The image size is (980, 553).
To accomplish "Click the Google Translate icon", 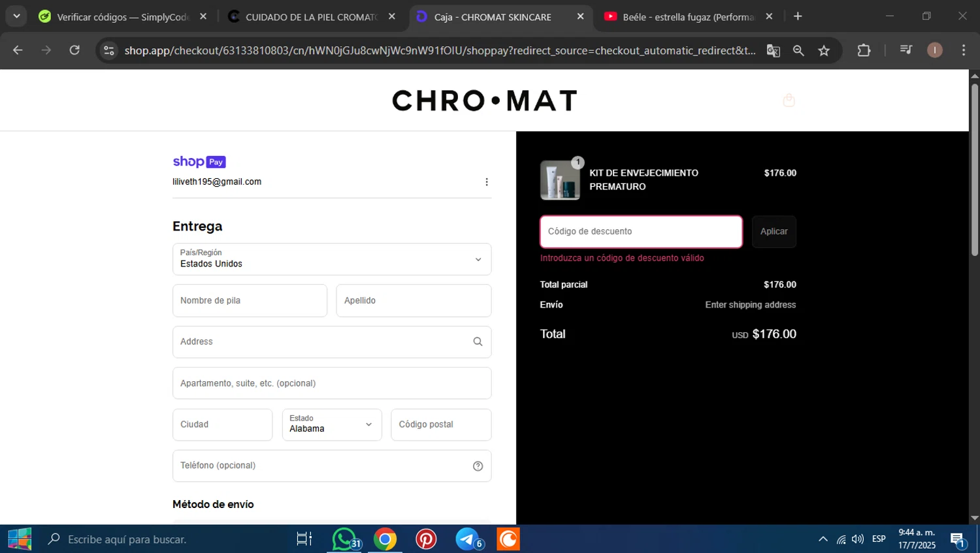I will [774, 50].
